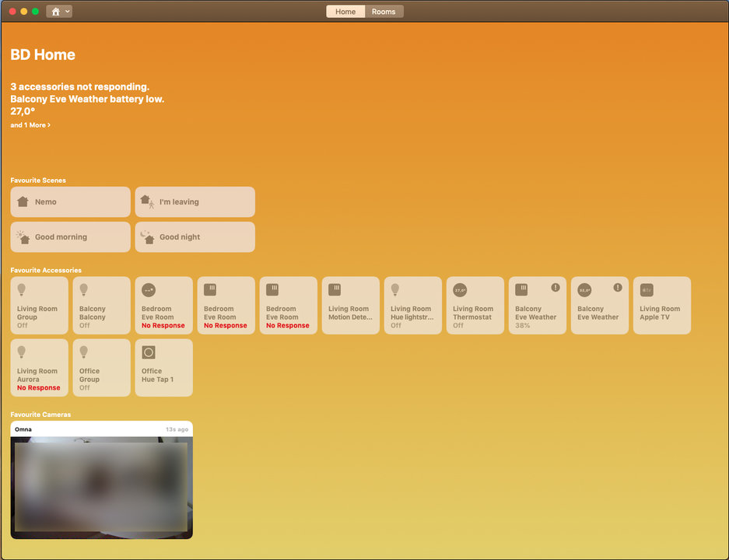This screenshot has height=560, width=729.
Task: Switch to the Rooms tab
Action: (x=384, y=12)
